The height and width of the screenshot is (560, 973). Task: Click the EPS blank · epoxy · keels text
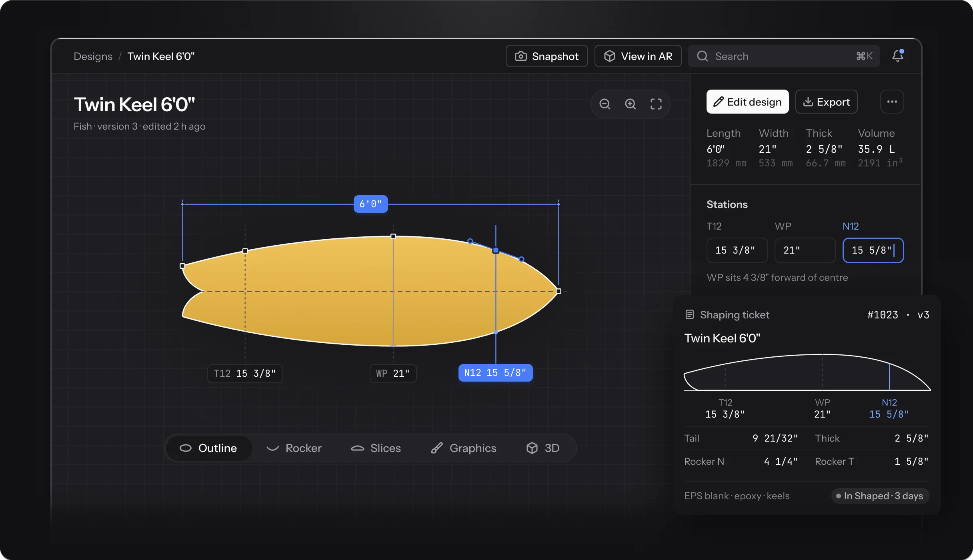pos(737,496)
